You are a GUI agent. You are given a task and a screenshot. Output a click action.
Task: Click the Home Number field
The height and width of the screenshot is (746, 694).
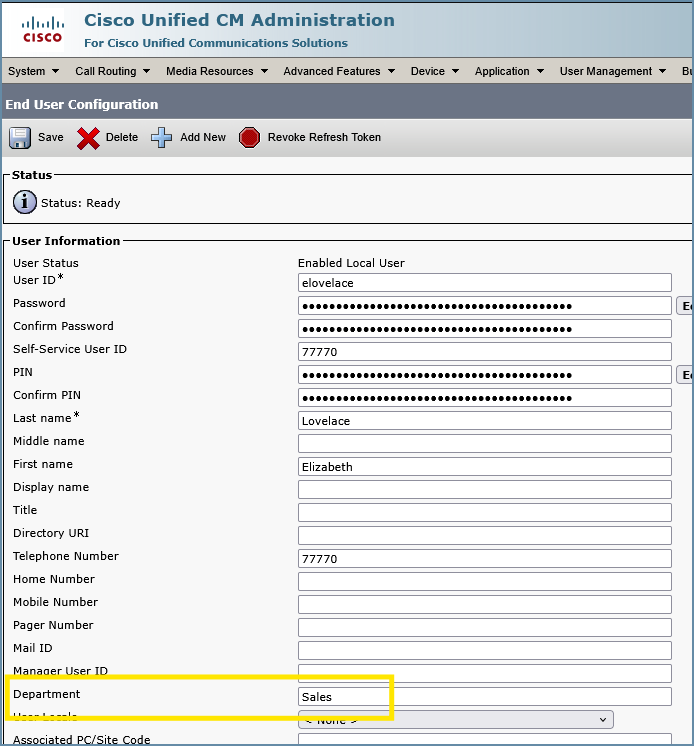(x=485, y=581)
